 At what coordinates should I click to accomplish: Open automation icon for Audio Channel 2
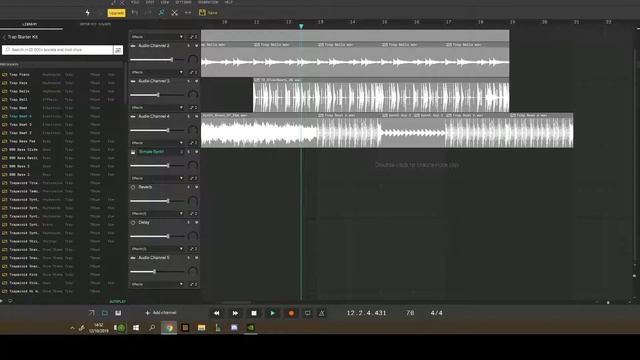pos(191,72)
